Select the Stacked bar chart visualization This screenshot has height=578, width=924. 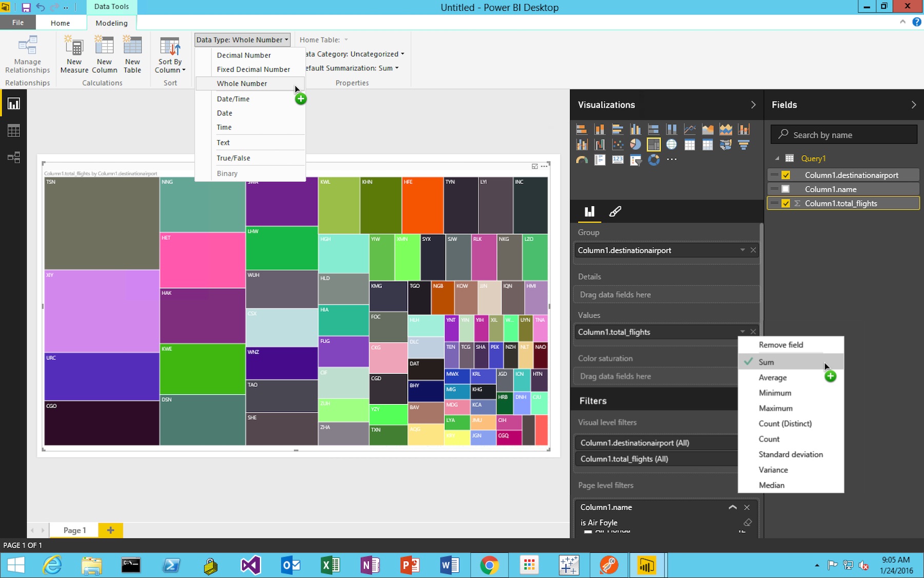(x=582, y=129)
